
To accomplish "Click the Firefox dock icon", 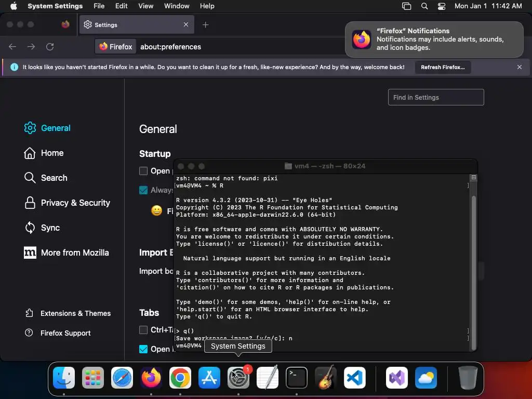I will pyautogui.click(x=151, y=378).
